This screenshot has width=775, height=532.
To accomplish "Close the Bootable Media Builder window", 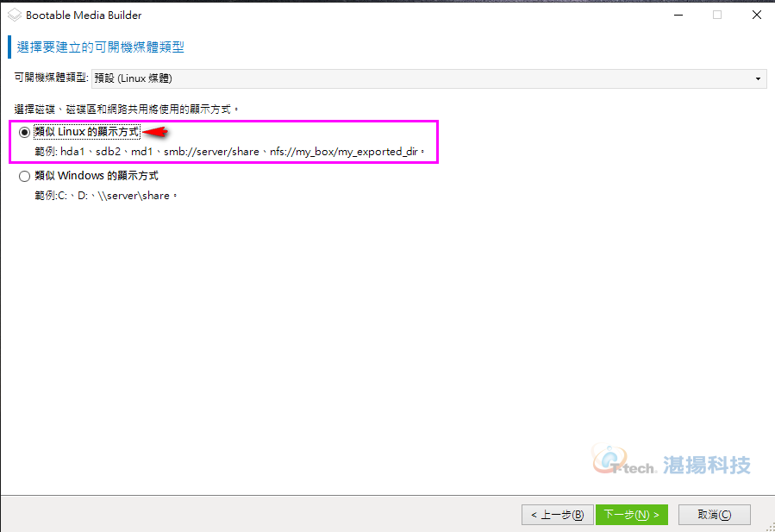I will click(x=756, y=16).
